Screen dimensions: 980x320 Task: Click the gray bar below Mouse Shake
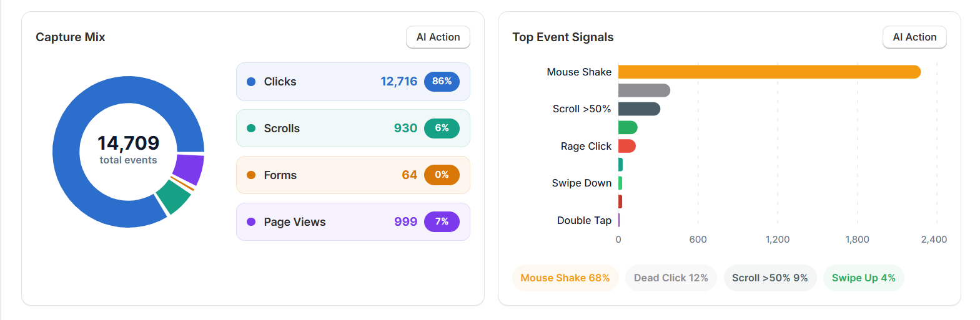pyautogui.click(x=643, y=90)
